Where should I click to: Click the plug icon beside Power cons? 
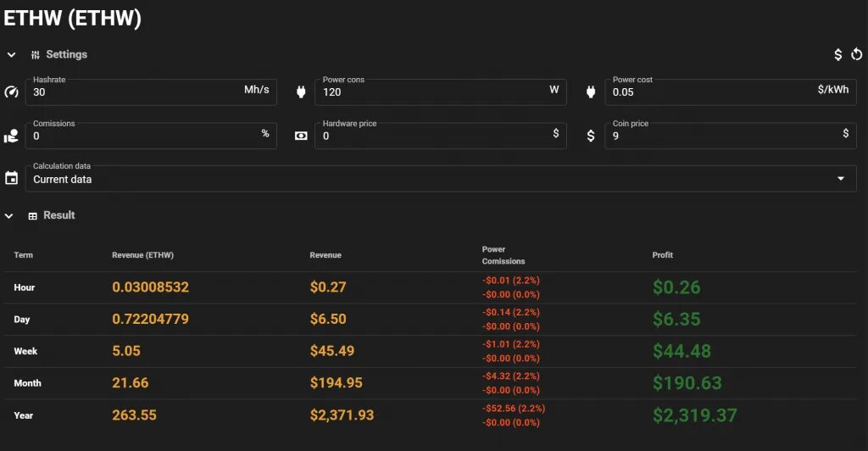point(301,92)
